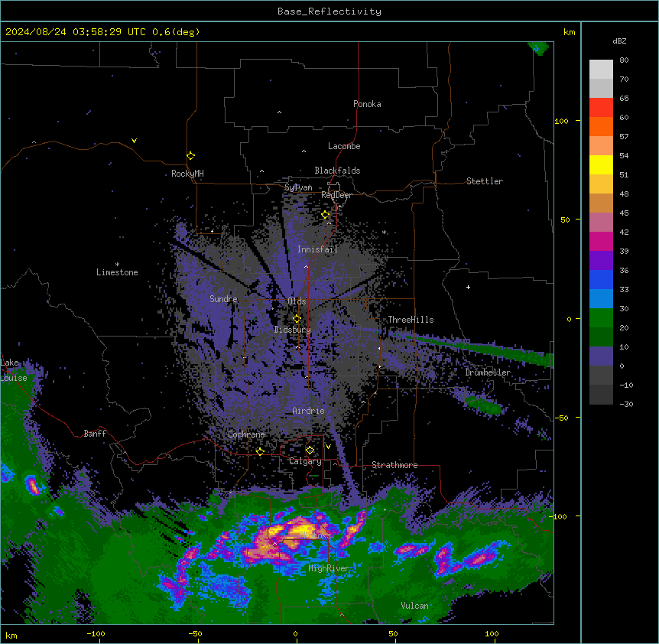Image resolution: width=659 pixels, height=644 pixels.
Task: Click the -30 value on dBZ legend
Action: (x=626, y=404)
